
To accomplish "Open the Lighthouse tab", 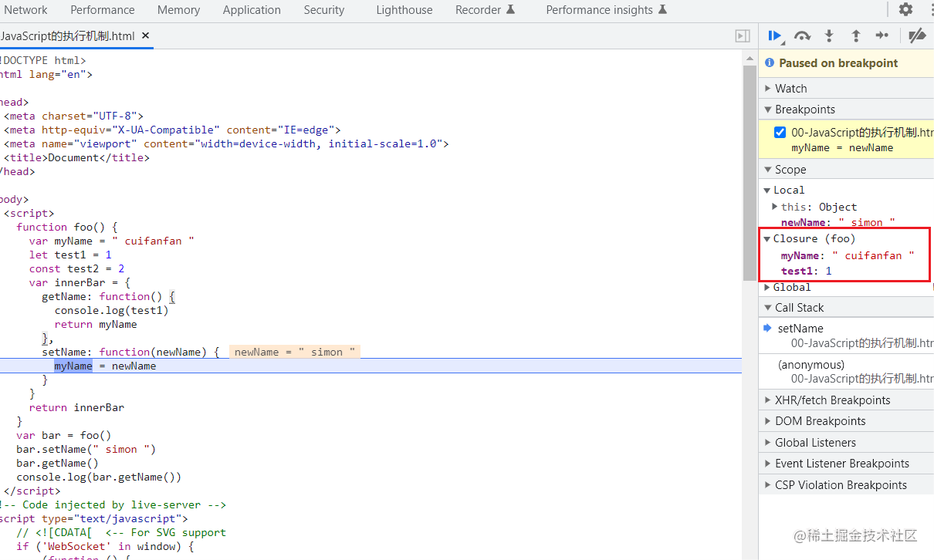I will [404, 10].
